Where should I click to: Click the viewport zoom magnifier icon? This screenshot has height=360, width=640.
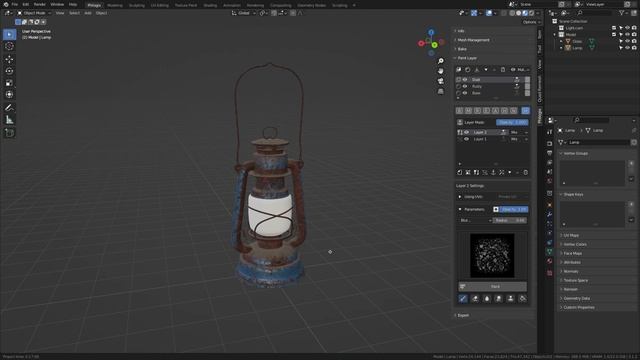coord(441,61)
